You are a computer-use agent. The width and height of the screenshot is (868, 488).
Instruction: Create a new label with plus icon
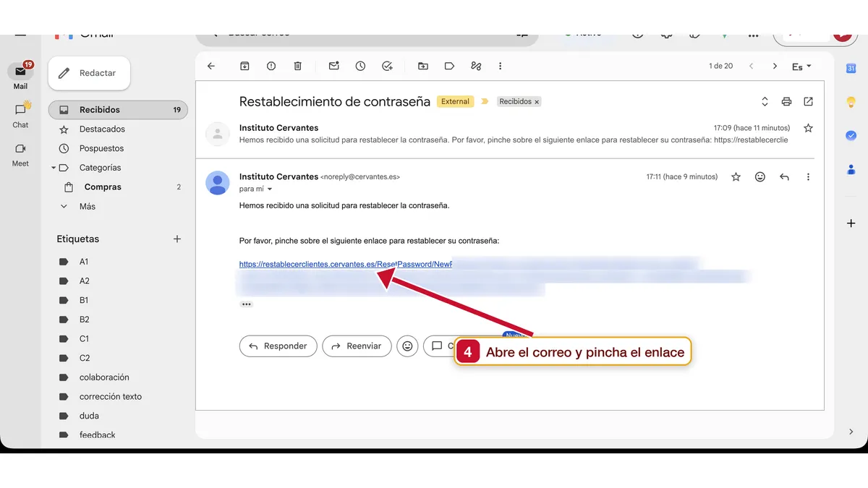(177, 239)
